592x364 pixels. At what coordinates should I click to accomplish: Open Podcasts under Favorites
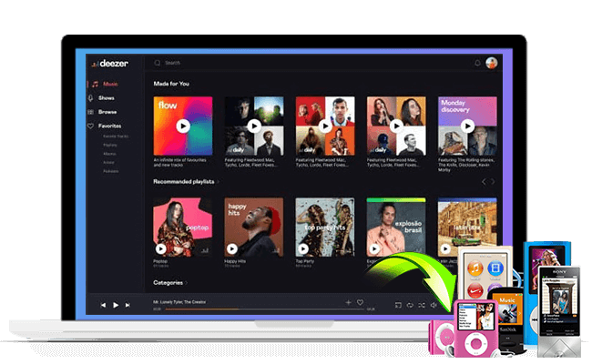click(110, 171)
